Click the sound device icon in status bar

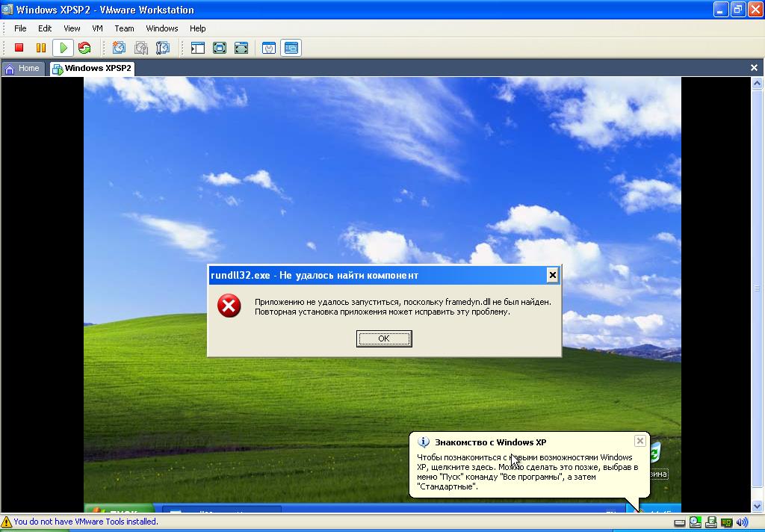[742, 522]
